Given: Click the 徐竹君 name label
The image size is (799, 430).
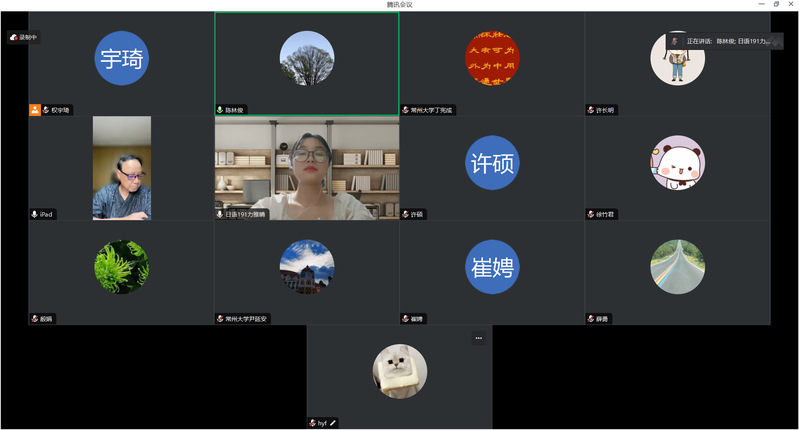Looking at the screenshot, I should tap(609, 214).
